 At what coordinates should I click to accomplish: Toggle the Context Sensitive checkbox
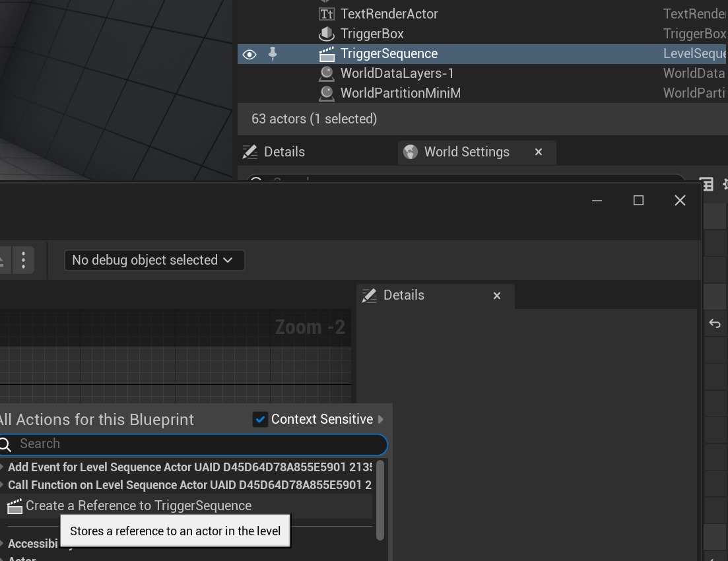pos(260,419)
